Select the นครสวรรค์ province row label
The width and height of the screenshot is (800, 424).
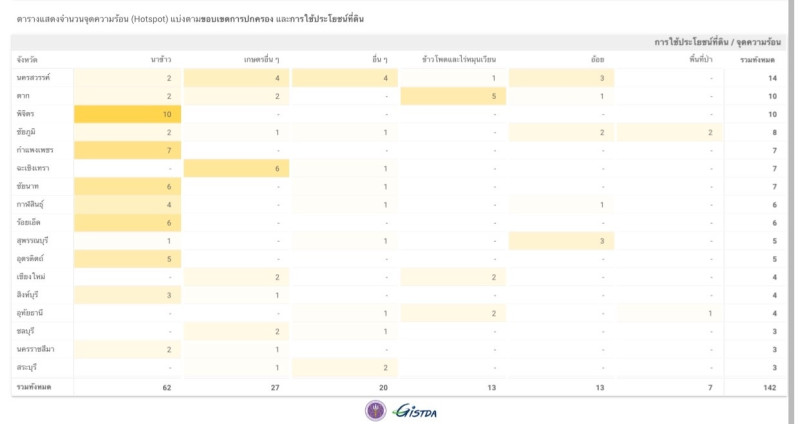click(33, 78)
